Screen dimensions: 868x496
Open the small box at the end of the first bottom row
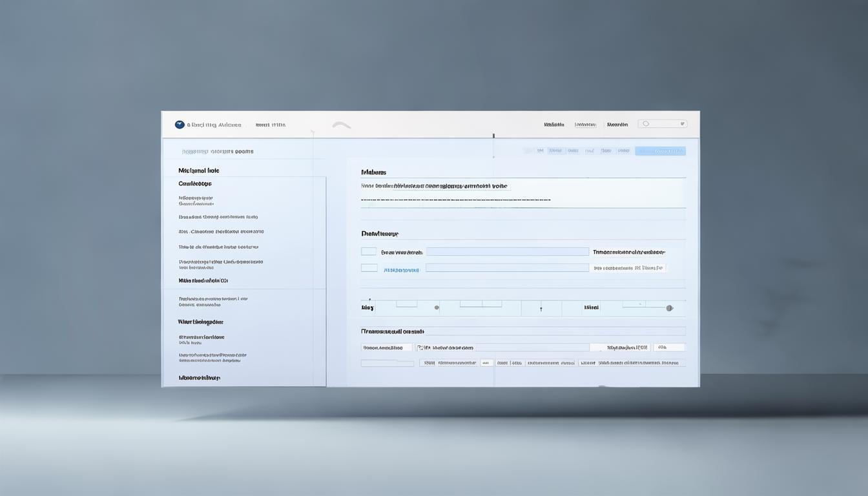tap(668, 347)
